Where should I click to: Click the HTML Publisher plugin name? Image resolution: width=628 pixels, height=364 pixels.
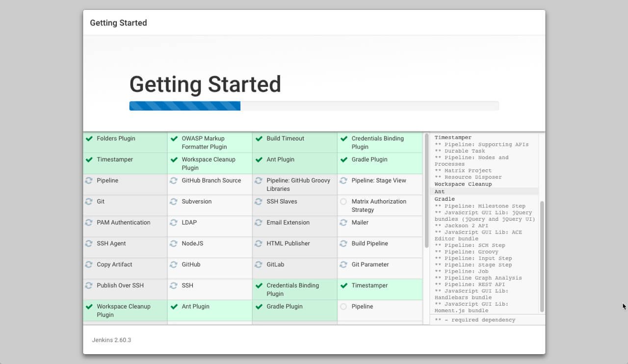[x=288, y=244]
